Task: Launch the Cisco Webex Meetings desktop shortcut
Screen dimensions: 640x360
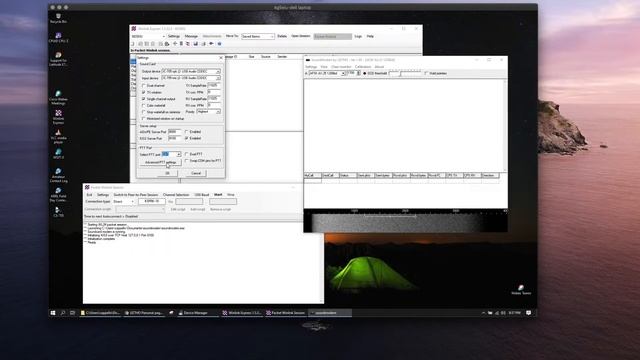Action: point(58,98)
